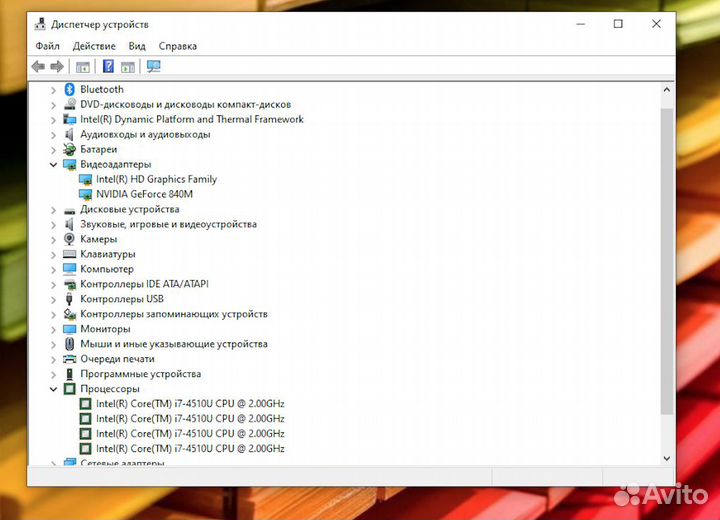Expand the Батареи node
Screen dimensions: 720x520
(53, 150)
